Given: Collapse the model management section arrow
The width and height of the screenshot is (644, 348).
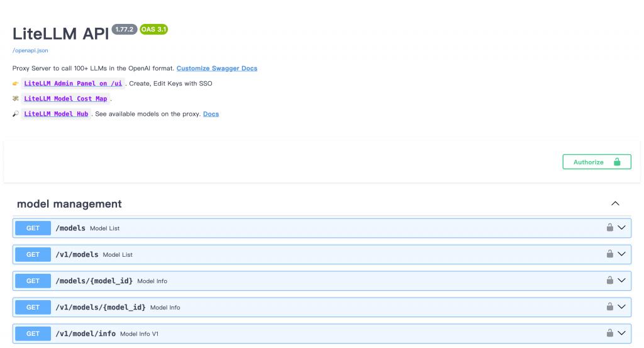Looking at the screenshot, I should coord(615,203).
